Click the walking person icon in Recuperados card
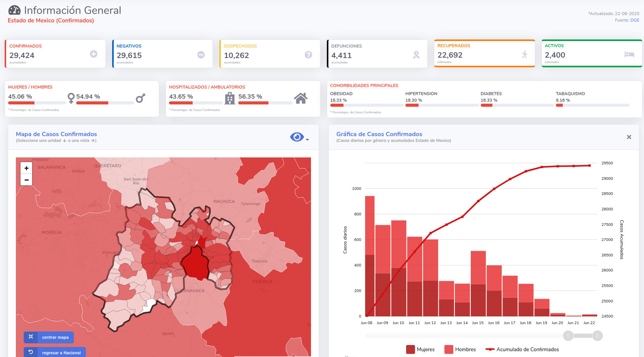The width and height of the screenshot is (644, 357). [x=524, y=55]
